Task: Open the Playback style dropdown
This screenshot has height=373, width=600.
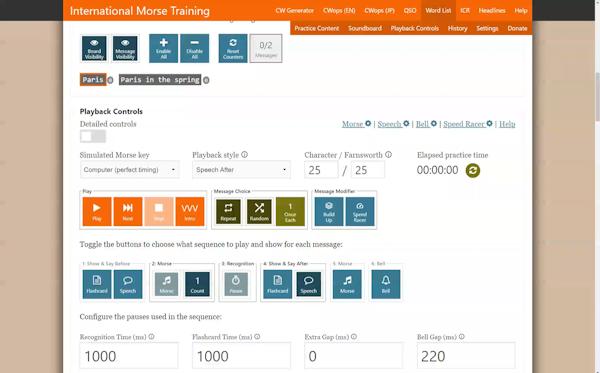Action: 241,169
